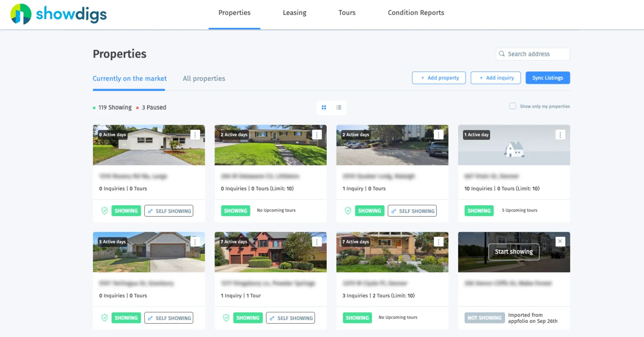Click shield icon on 3 Active days card

click(105, 318)
